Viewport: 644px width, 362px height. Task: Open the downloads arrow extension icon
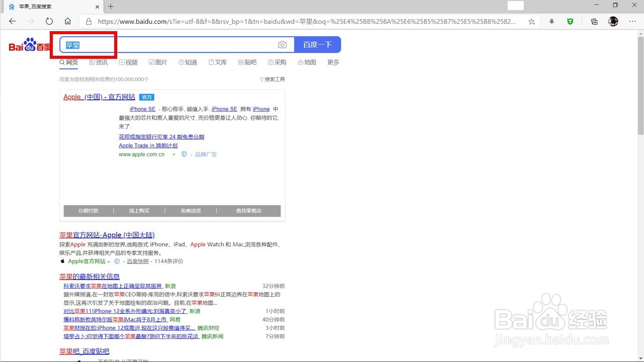coord(552,22)
